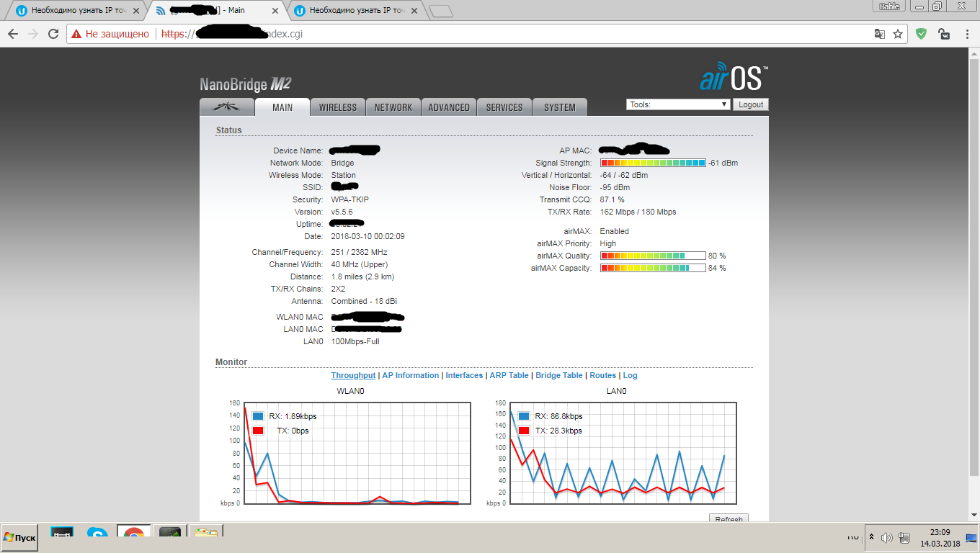Click the airOS logo
The width and height of the screenshot is (980, 553).
click(734, 78)
